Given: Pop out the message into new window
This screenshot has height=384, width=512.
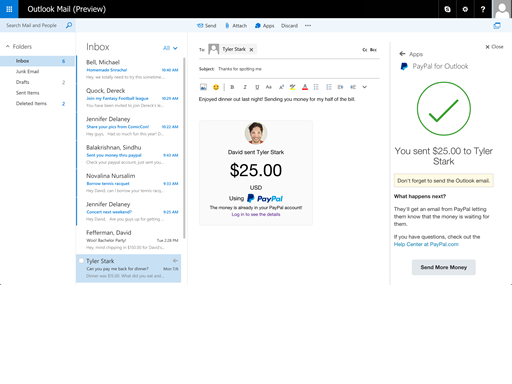Looking at the screenshot, I should pos(497,26).
